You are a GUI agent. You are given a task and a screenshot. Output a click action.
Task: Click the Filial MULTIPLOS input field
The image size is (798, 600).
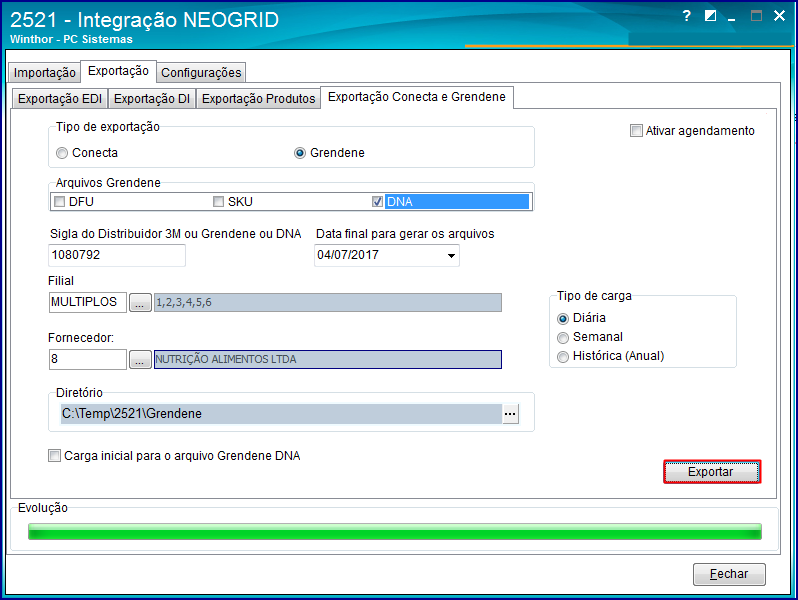coord(88,302)
